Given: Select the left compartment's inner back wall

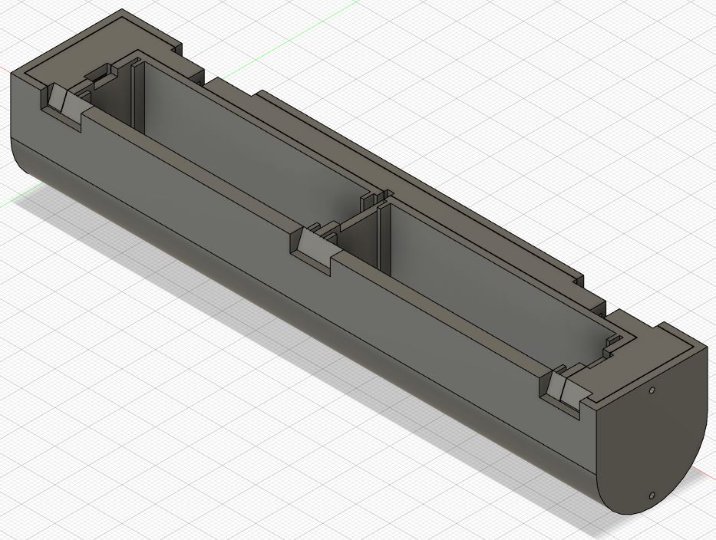Looking at the screenshot, I should [250, 140].
